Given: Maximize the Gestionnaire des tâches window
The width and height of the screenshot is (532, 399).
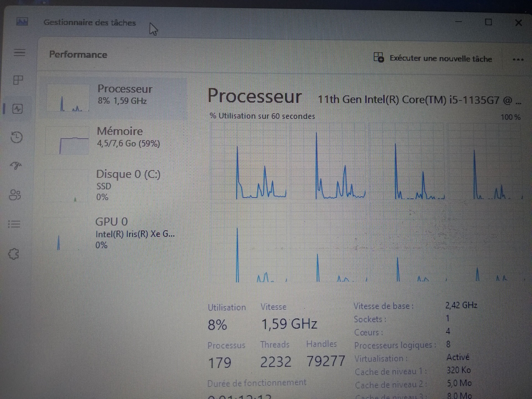Looking at the screenshot, I should pyautogui.click(x=488, y=22).
